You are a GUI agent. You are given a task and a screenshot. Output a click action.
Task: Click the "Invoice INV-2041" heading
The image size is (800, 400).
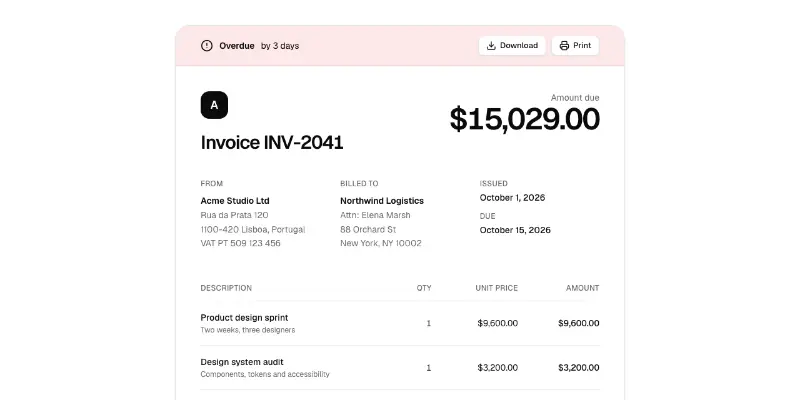pyautogui.click(x=272, y=142)
